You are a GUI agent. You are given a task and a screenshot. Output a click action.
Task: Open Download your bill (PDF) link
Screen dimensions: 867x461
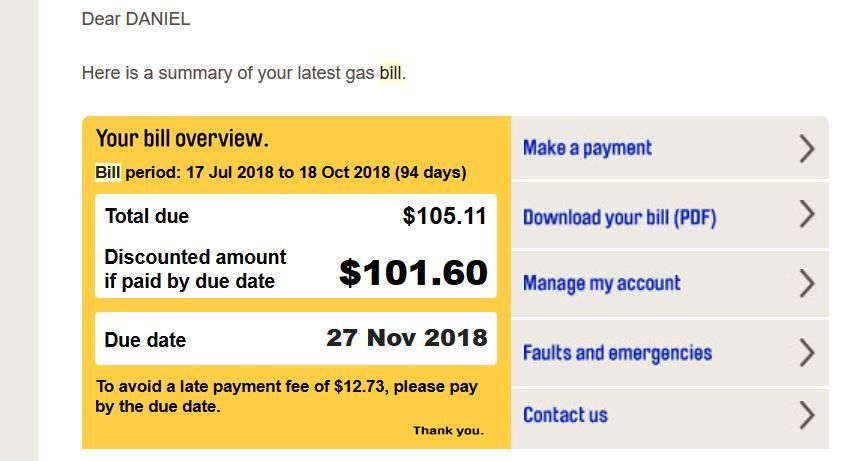click(x=619, y=217)
